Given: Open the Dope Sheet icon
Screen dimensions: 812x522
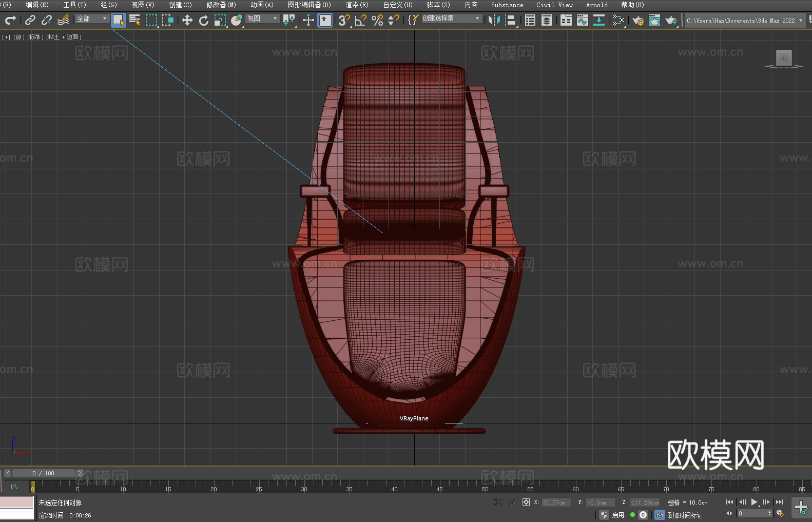Looking at the screenshot, I should pyautogui.click(x=599, y=20).
